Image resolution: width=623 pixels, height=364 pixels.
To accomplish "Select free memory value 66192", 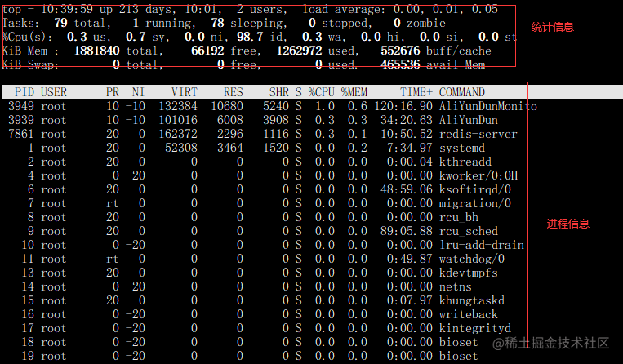I will tap(207, 51).
